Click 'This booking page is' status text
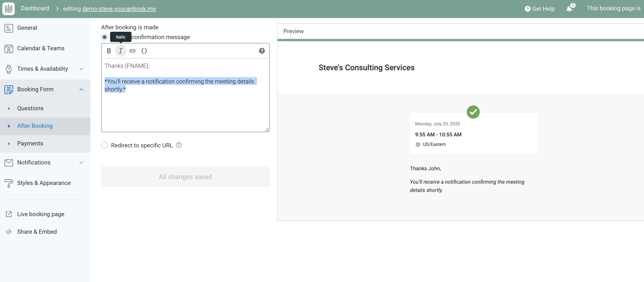This screenshot has height=282, width=644. [614, 9]
